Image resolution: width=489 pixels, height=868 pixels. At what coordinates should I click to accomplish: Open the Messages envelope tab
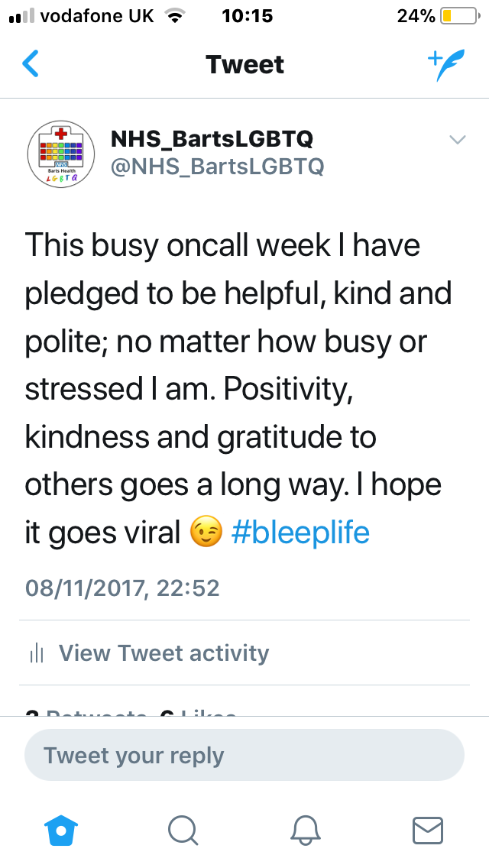pos(428,831)
